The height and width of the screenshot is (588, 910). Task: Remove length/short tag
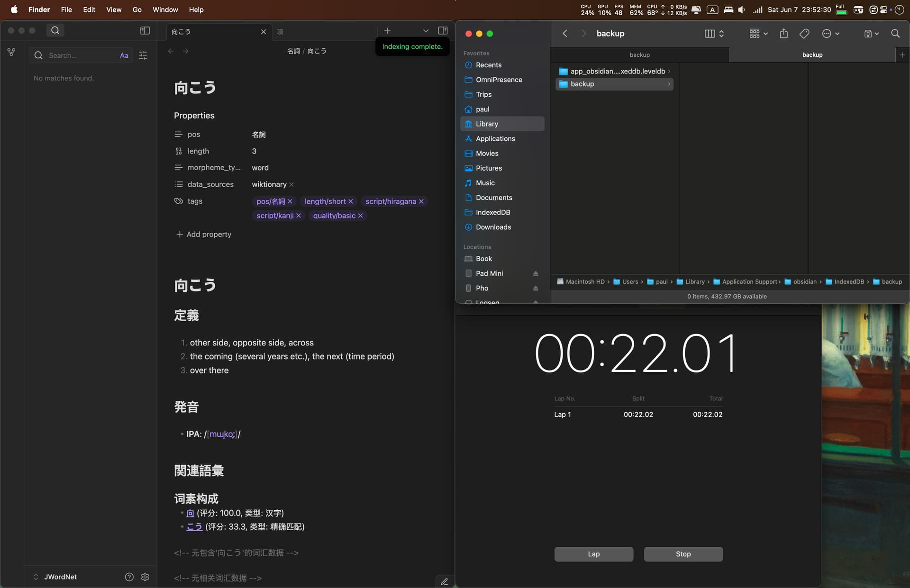351,201
